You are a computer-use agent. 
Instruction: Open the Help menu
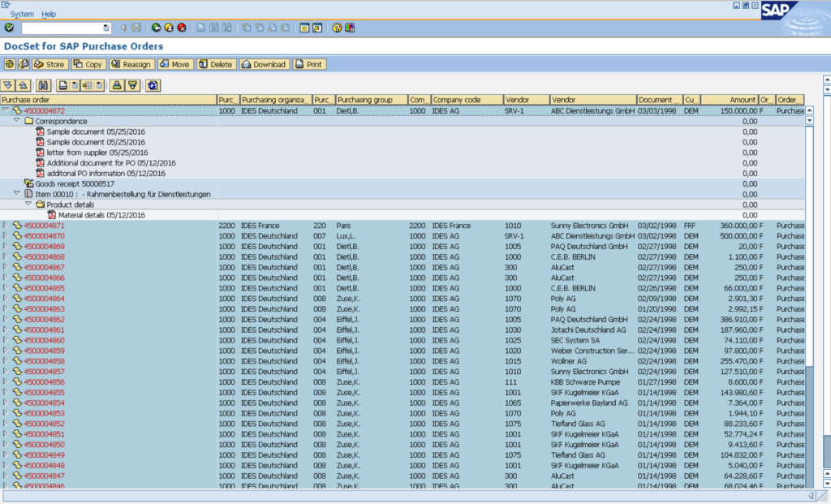click(49, 14)
